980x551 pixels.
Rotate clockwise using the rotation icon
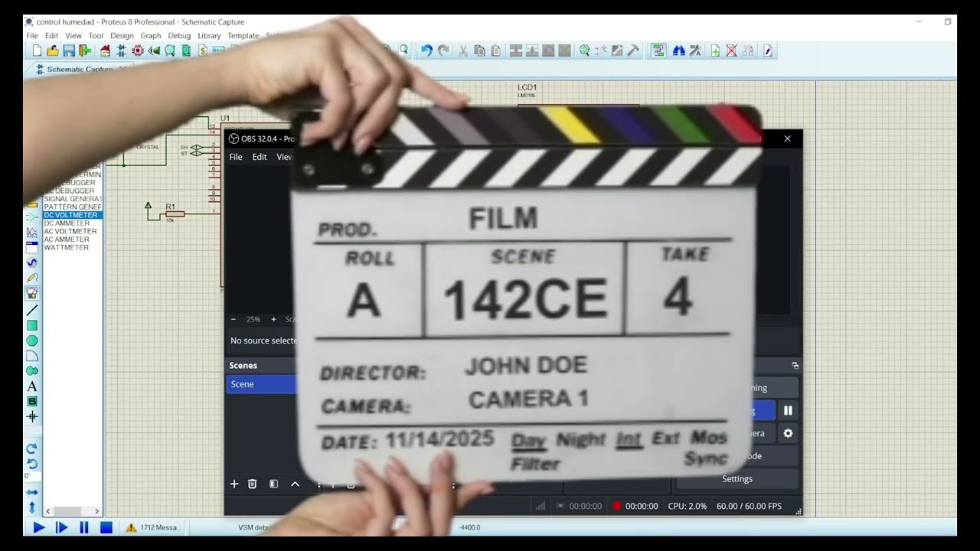click(x=32, y=448)
